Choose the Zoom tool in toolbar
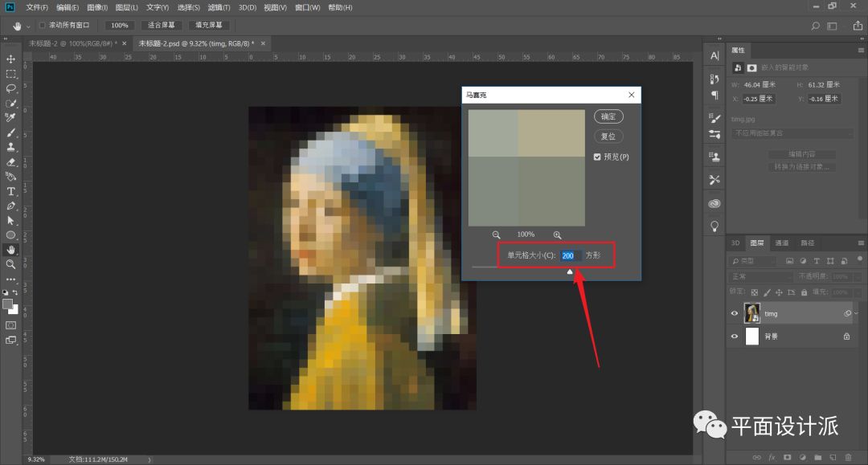The height and width of the screenshot is (465, 868). (x=11, y=264)
